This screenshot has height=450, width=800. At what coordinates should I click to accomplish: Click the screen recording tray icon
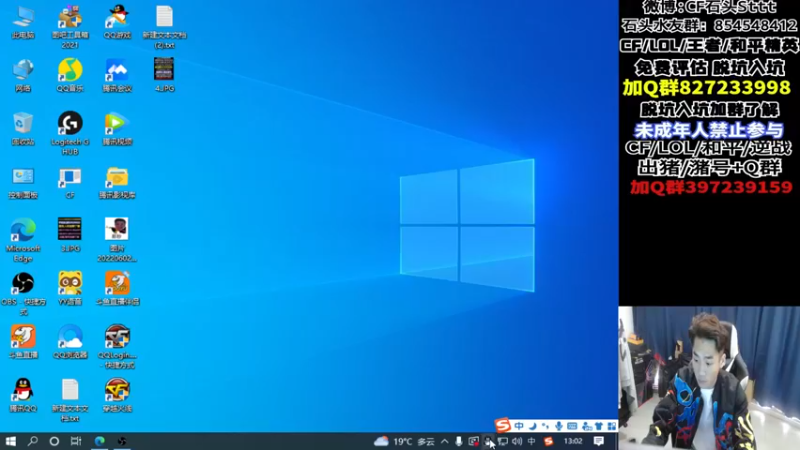click(473, 441)
